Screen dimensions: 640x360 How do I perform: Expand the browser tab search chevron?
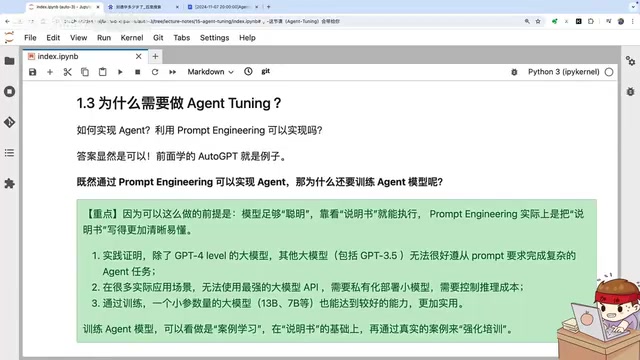(633, 7)
